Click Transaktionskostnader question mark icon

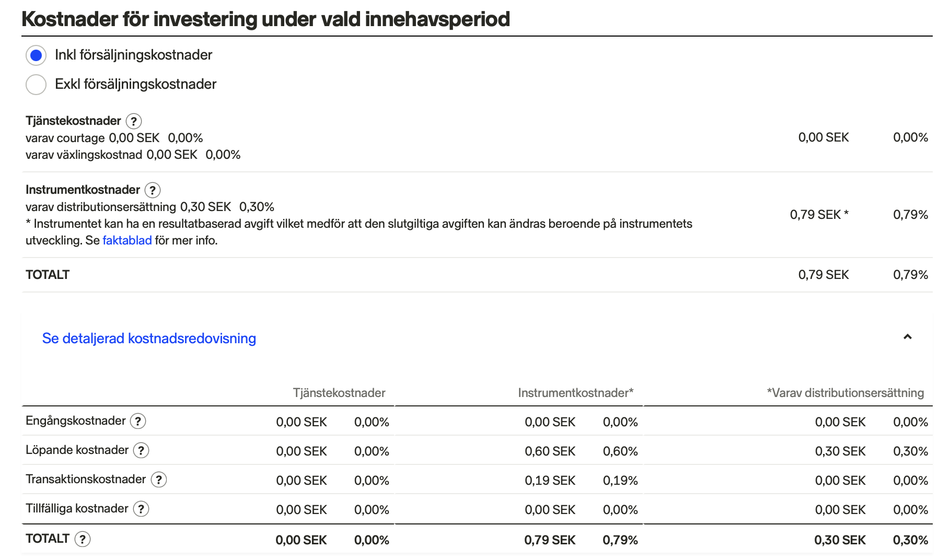tap(159, 480)
